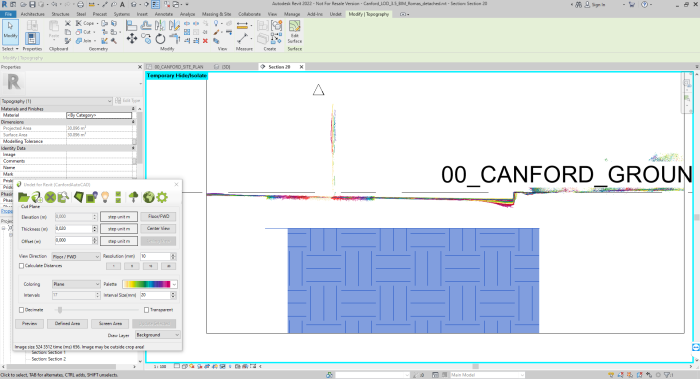The image size is (700, 379).
Task: Click the Filter icon in status bar
Action: tap(668, 375)
